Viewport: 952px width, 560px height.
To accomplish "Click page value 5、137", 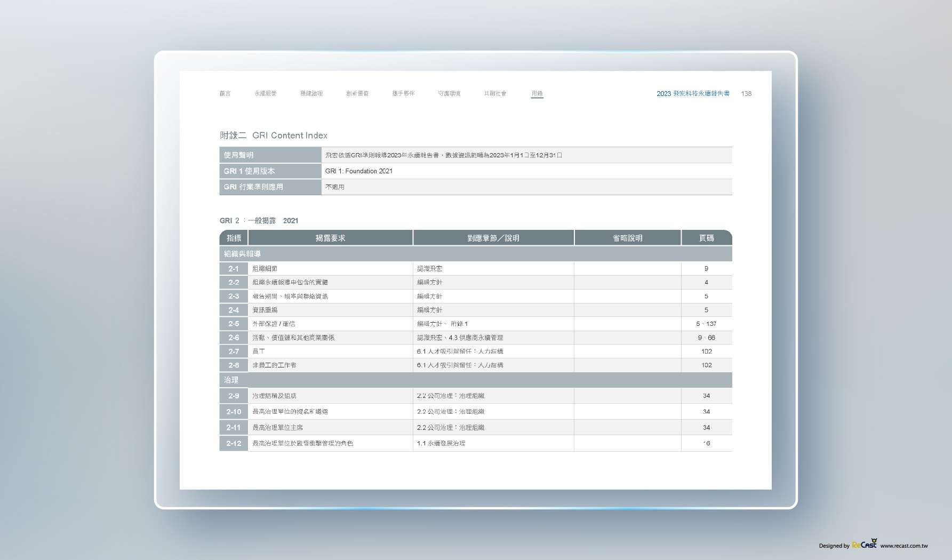I will click(706, 324).
